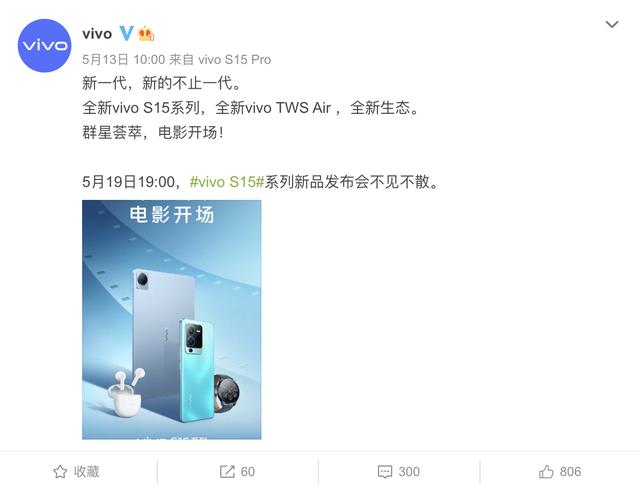The height and width of the screenshot is (489, 640).
Task: Like the post with thumbs-up icon
Action: pyautogui.click(x=546, y=471)
